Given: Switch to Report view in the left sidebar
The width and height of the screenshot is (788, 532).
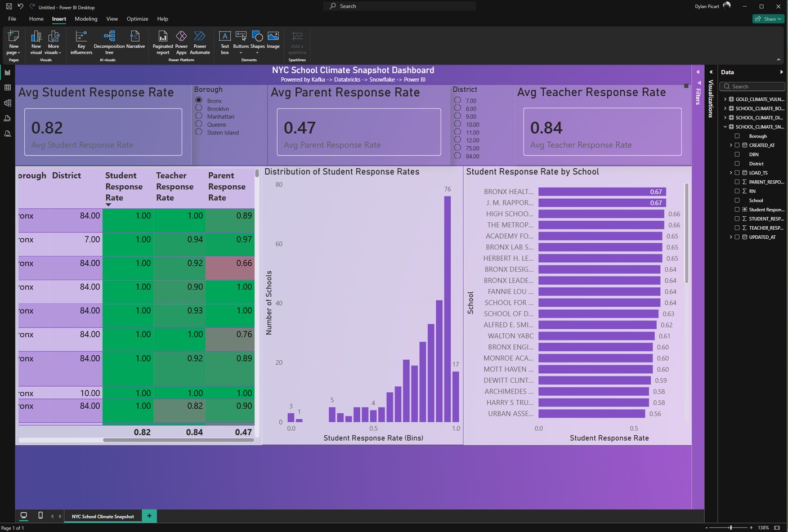Looking at the screenshot, I should 7,73.
